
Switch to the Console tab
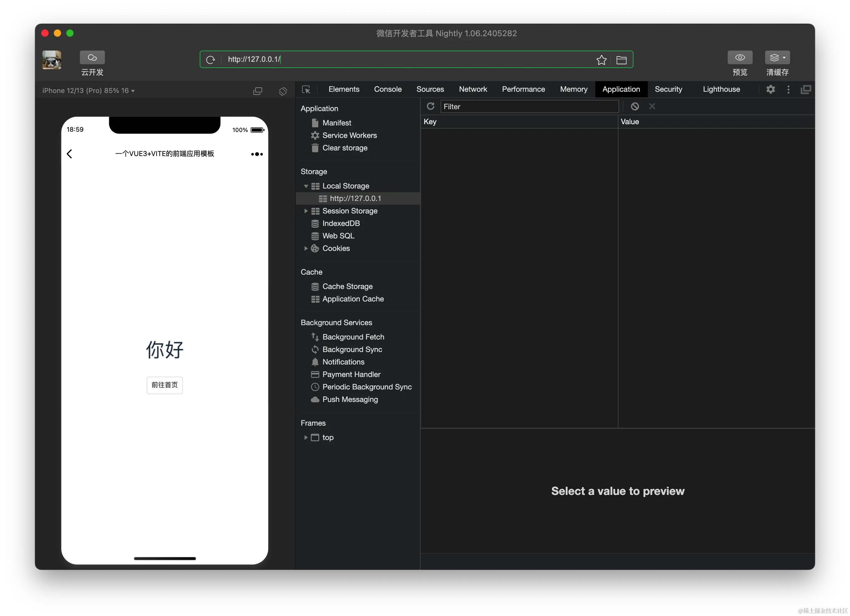tap(388, 89)
